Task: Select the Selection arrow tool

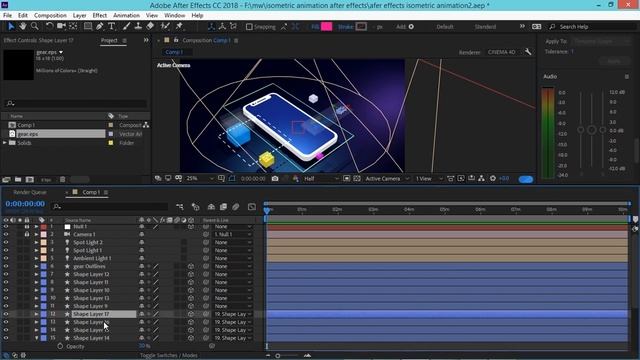Action: point(11,27)
